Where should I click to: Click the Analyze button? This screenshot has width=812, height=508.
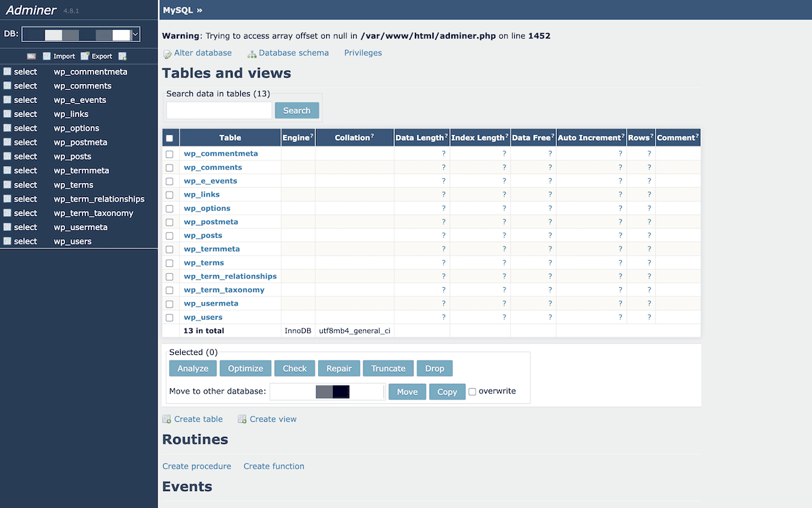[193, 368]
